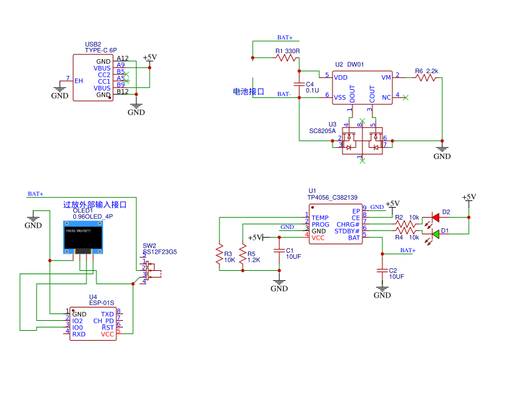Click the CHRG# pin on TP4056
This screenshot has width=532, height=400.
(x=348, y=224)
